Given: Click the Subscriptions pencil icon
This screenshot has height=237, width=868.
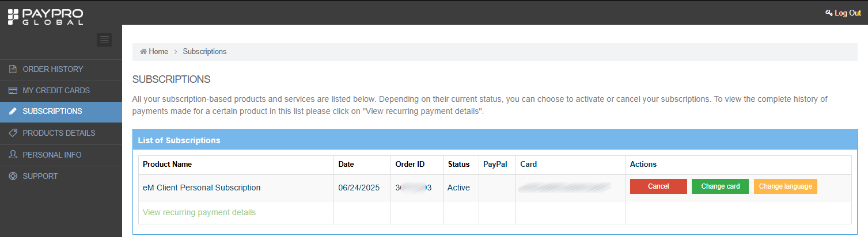Looking at the screenshot, I should pos(12,112).
